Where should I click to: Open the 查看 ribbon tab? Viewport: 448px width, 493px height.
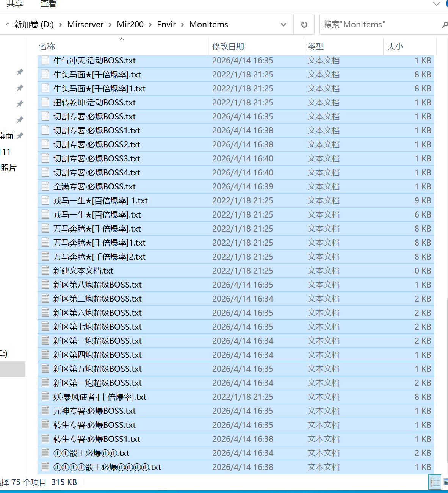pos(49,4)
